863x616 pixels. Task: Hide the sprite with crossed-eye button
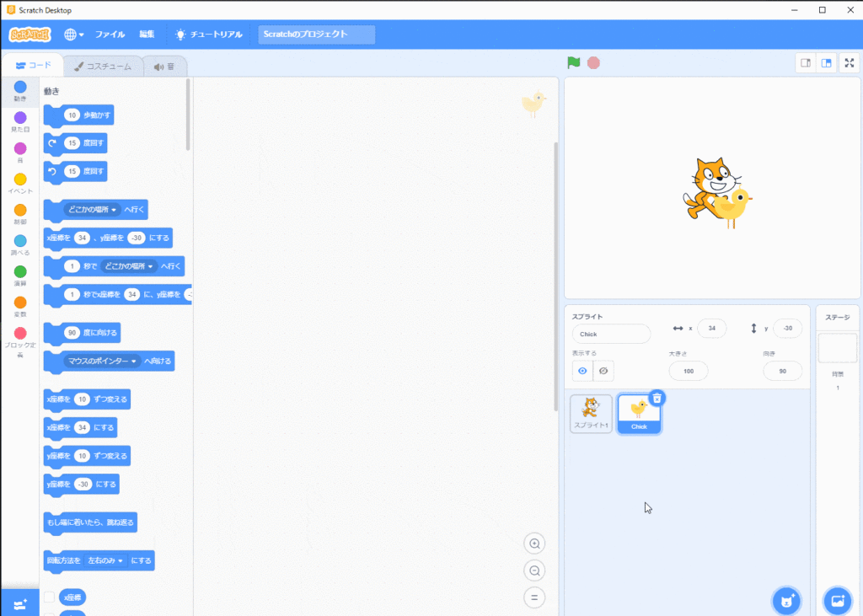(x=603, y=371)
